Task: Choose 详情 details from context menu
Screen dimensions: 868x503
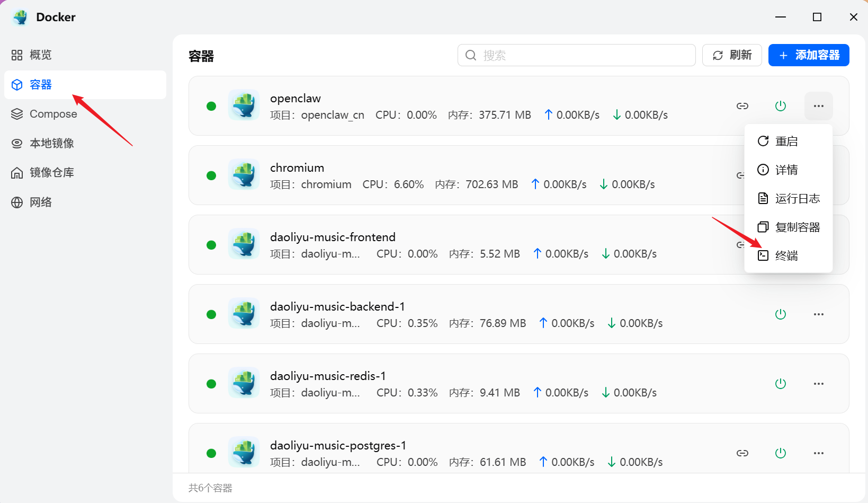Action: [789, 170]
